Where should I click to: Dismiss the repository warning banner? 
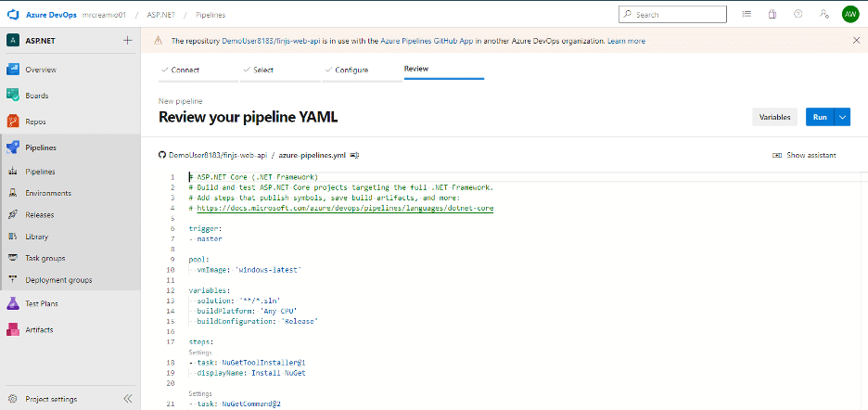(856, 41)
